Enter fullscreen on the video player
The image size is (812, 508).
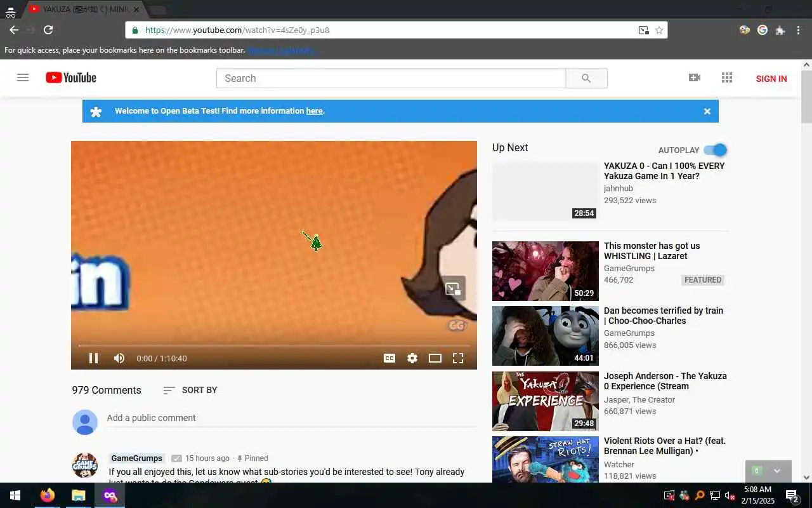(458, 358)
